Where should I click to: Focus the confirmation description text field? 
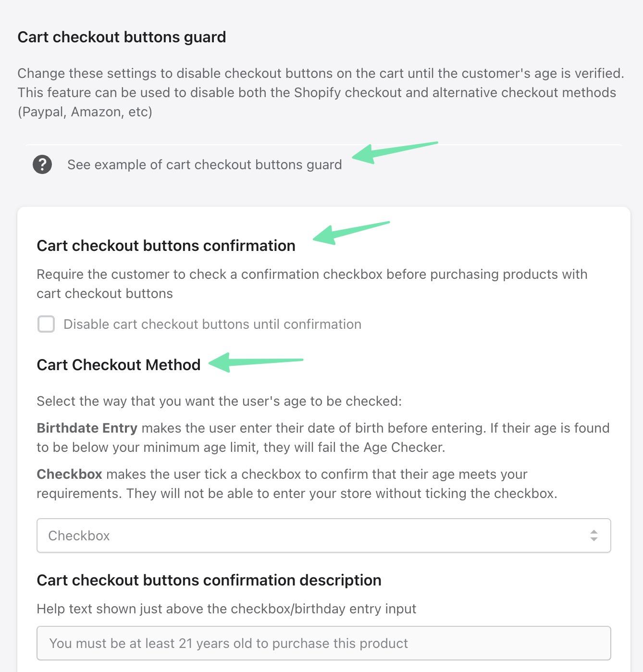[323, 643]
